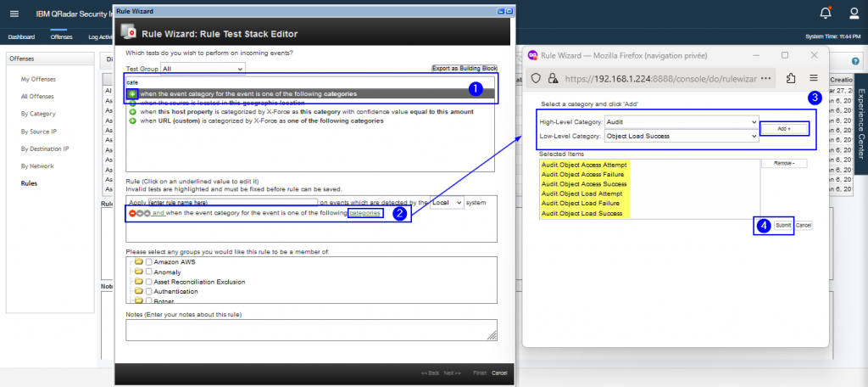Viewport: 868px width, 387px height.
Task: Check the Amazon AWS group checkbox
Action: coord(149,261)
